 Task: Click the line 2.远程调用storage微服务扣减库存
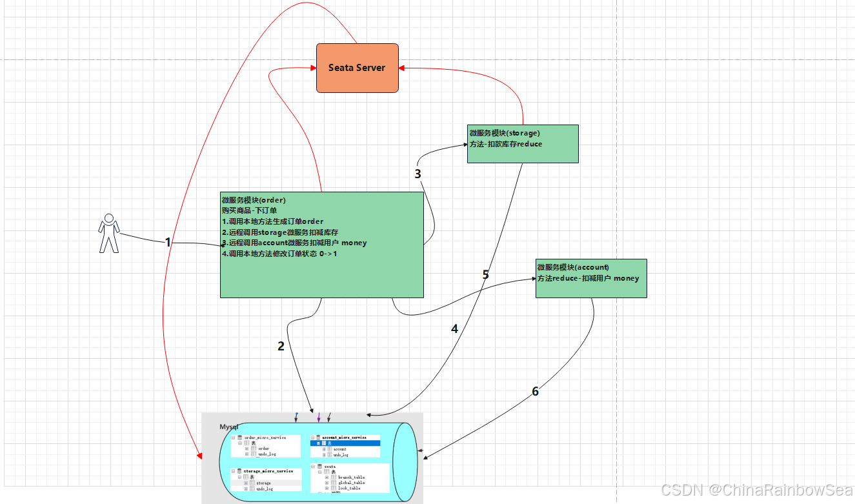[x=280, y=232]
